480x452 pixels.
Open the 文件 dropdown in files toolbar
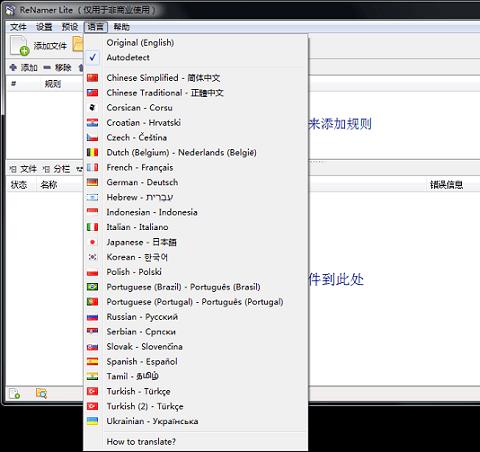tap(23, 169)
